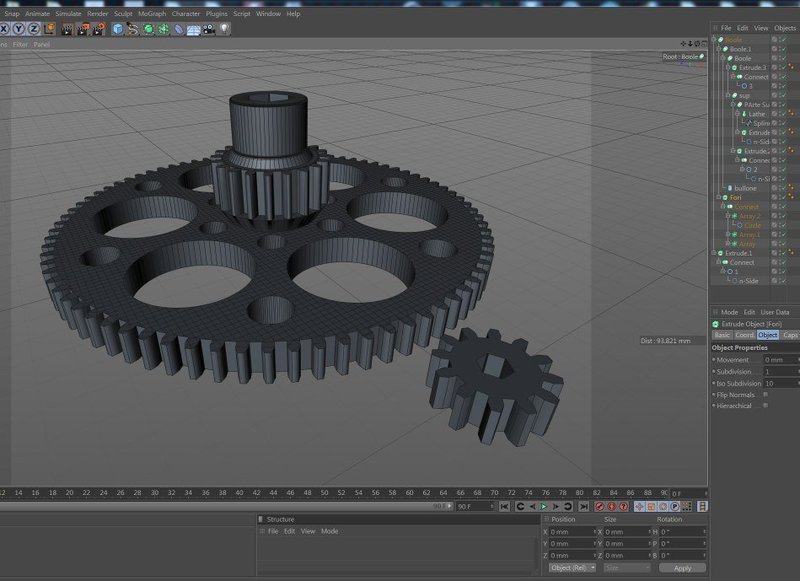
Task: Collapse the Extrude.1 tree node
Action: click(x=714, y=253)
